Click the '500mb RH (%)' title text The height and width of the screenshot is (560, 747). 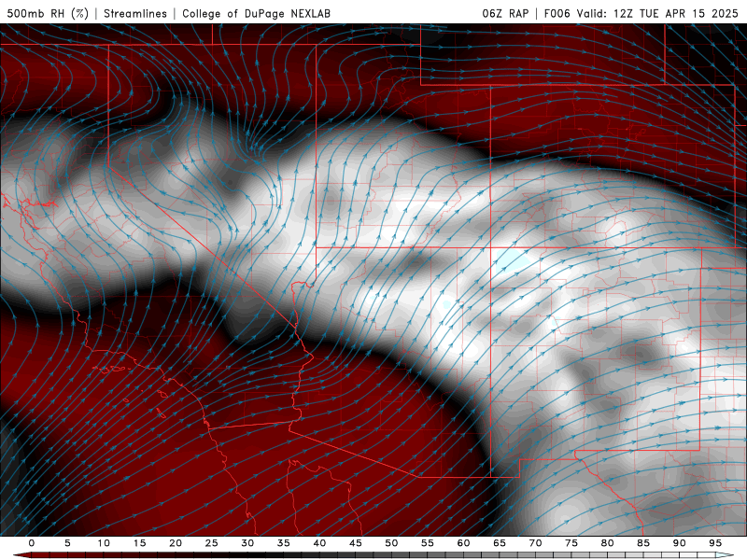click(x=48, y=13)
